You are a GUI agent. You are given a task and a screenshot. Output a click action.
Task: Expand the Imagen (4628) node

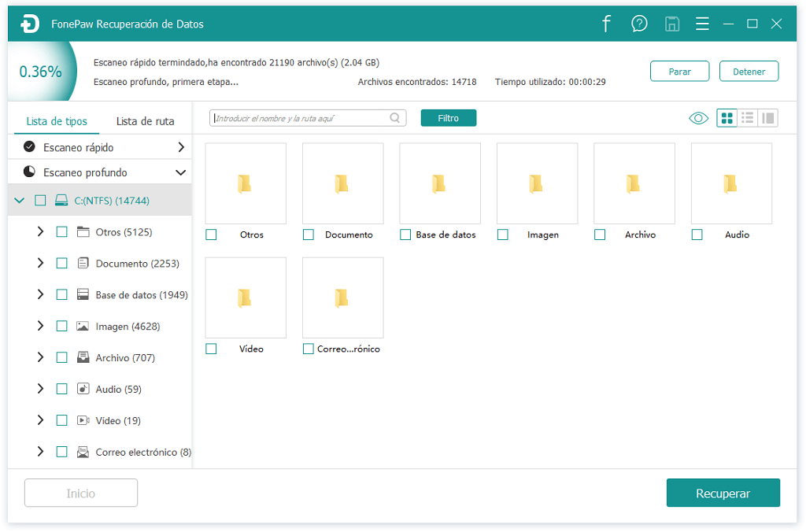click(41, 326)
